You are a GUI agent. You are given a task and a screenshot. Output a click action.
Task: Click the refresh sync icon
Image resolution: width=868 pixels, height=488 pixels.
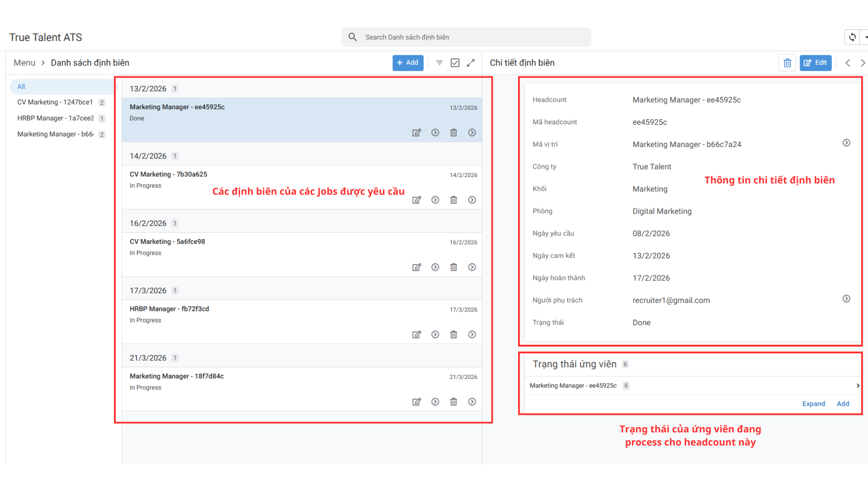(x=852, y=38)
